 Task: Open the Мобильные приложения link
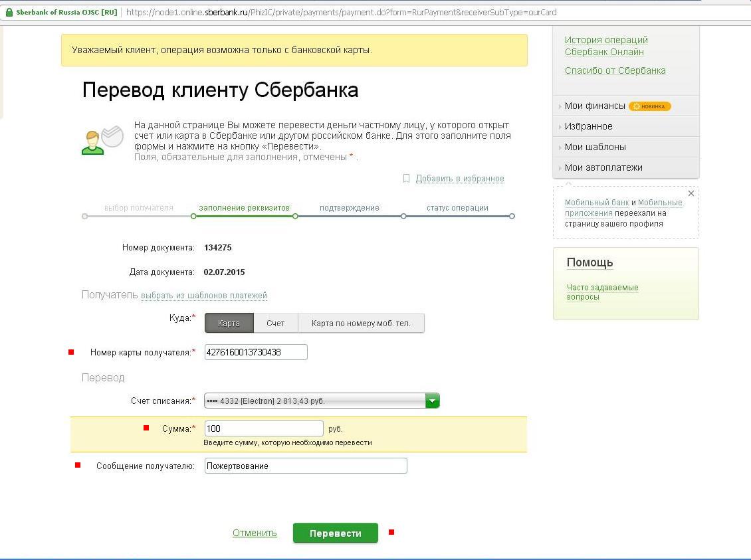pyautogui.click(x=623, y=208)
